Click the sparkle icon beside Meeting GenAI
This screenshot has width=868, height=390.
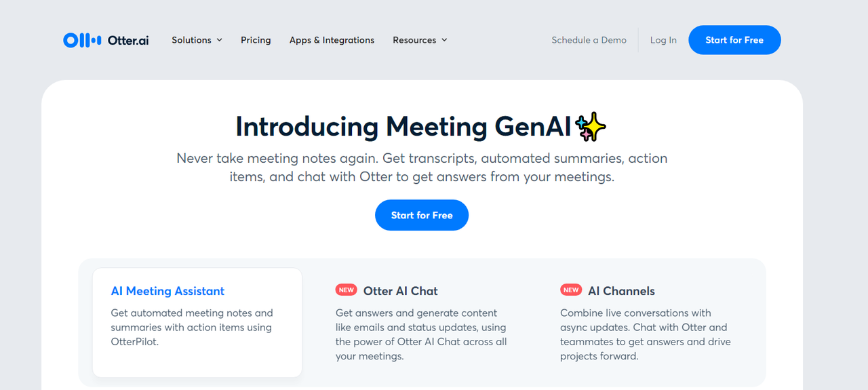[590, 127]
